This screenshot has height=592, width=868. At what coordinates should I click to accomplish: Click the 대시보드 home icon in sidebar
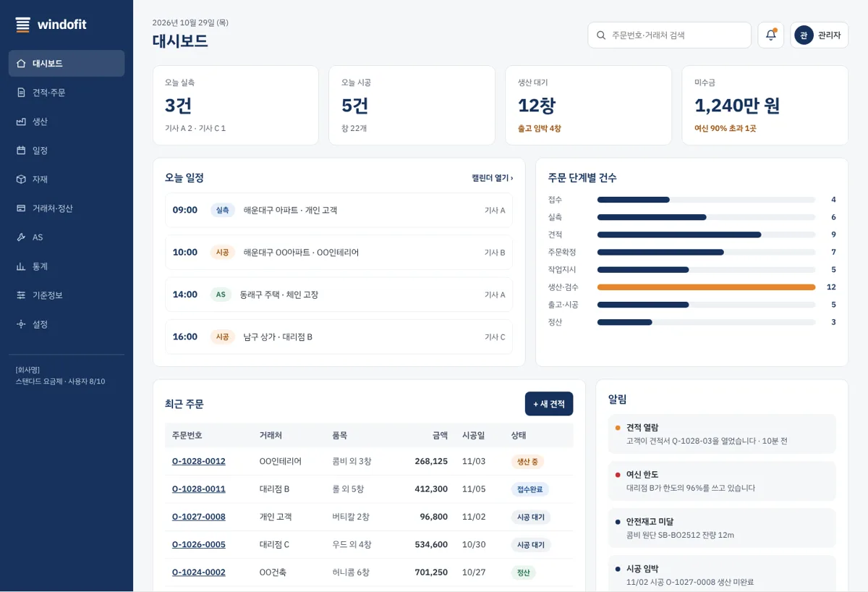(21, 64)
